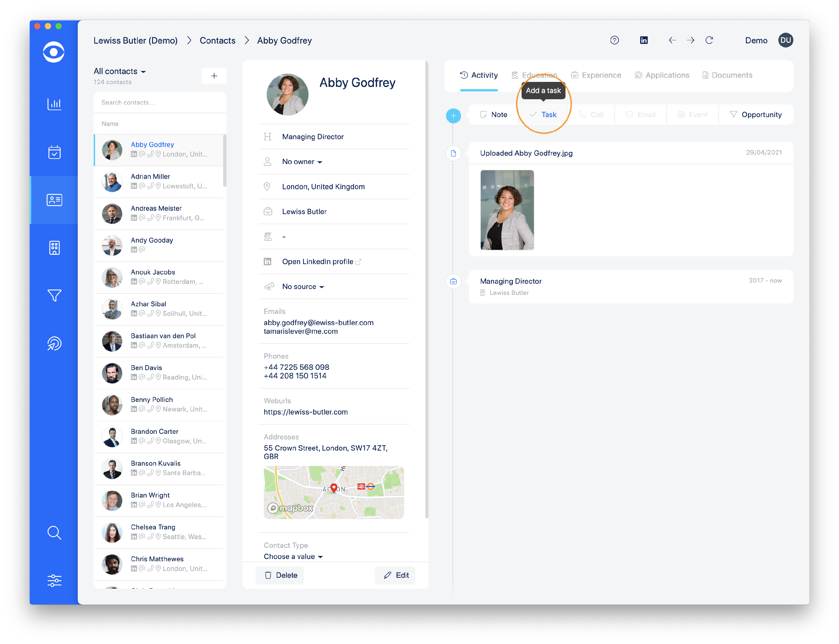This screenshot has height=644, width=839.
Task: Open the settings sliders icon in sidebar
Action: (x=54, y=580)
